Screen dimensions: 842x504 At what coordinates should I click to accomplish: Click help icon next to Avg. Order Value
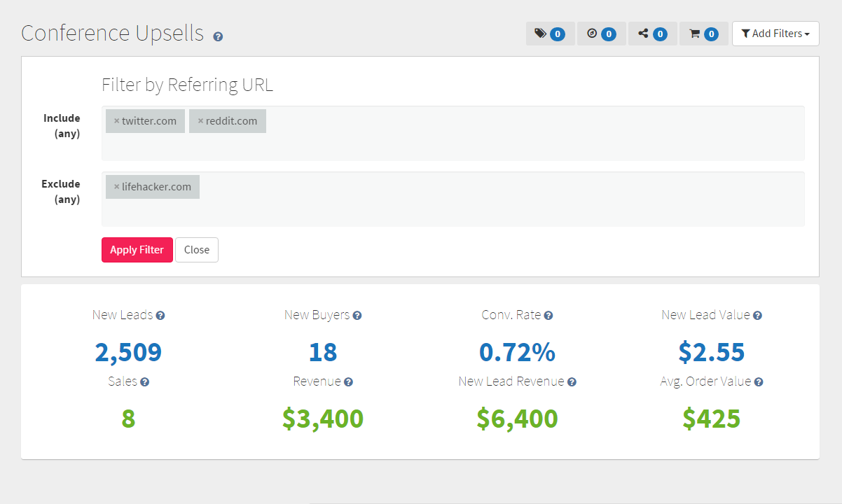(x=759, y=382)
